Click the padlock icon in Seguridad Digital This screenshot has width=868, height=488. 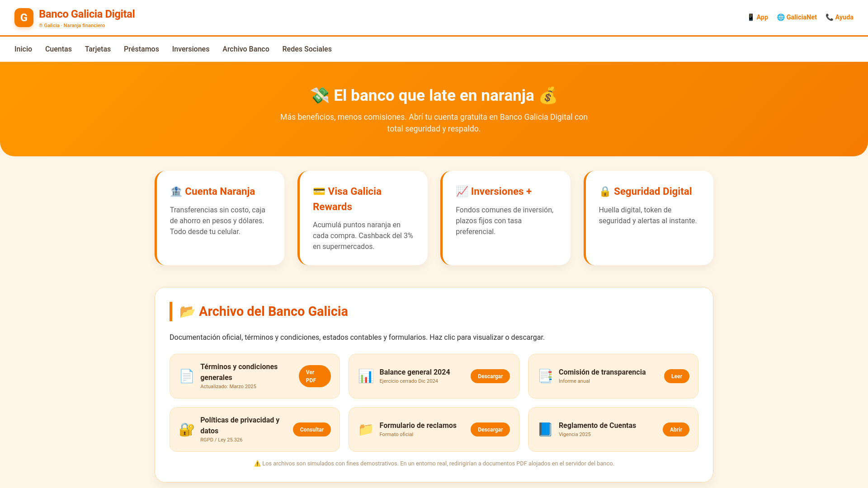coord(605,191)
